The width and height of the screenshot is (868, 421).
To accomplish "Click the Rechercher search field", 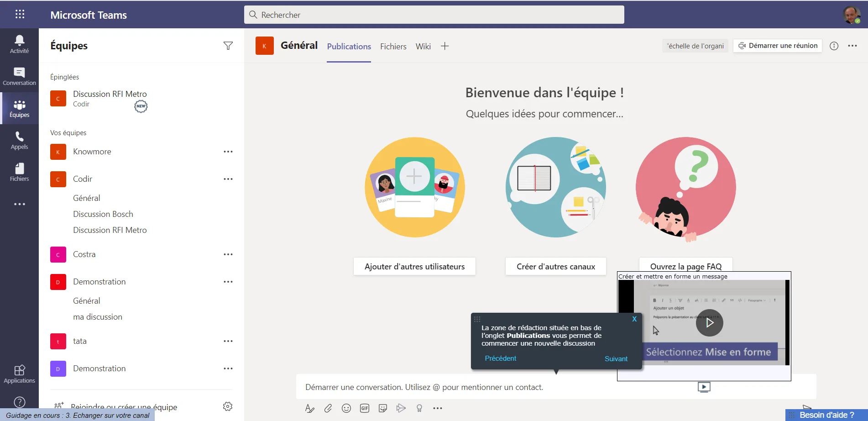I will (434, 15).
